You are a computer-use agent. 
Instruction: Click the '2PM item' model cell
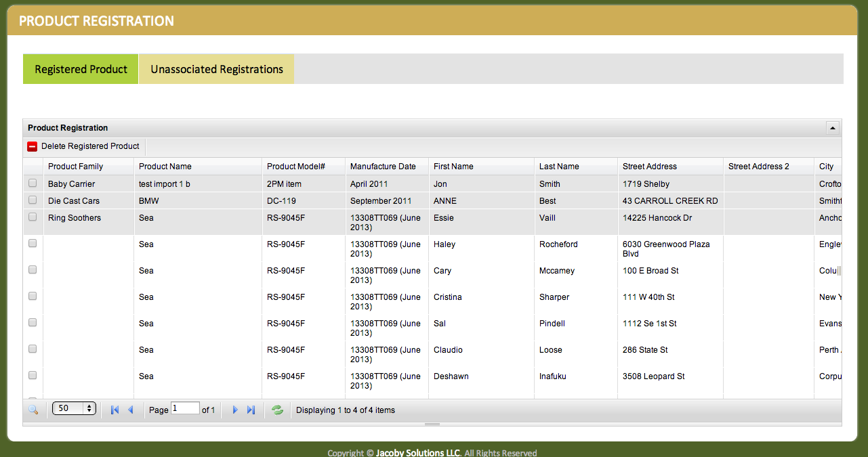[304, 184]
